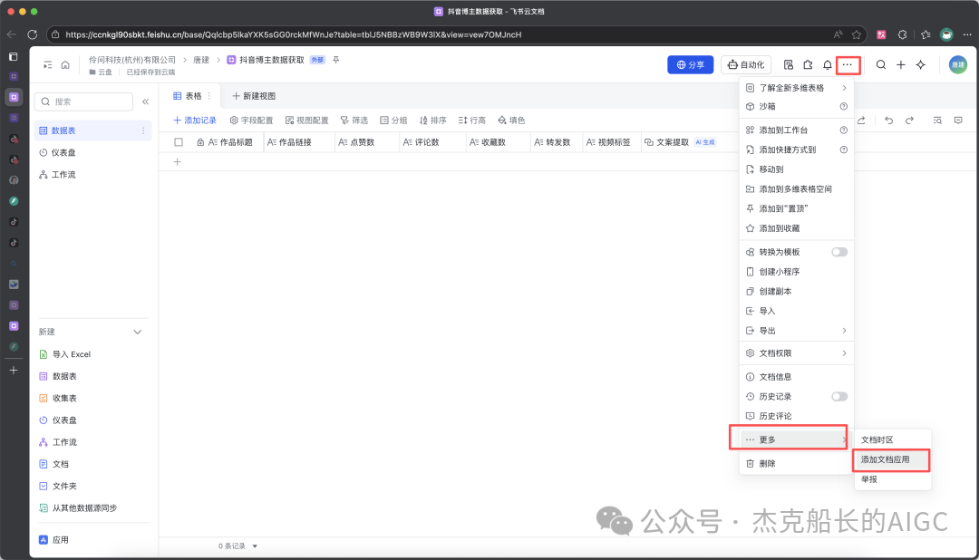Click the 填色 fill color tool

click(x=511, y=121)
